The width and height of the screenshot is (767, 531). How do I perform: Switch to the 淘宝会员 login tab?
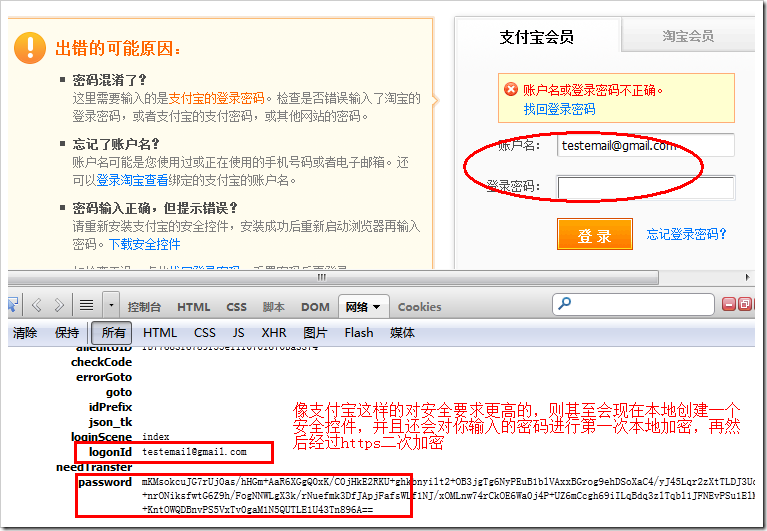688,36
